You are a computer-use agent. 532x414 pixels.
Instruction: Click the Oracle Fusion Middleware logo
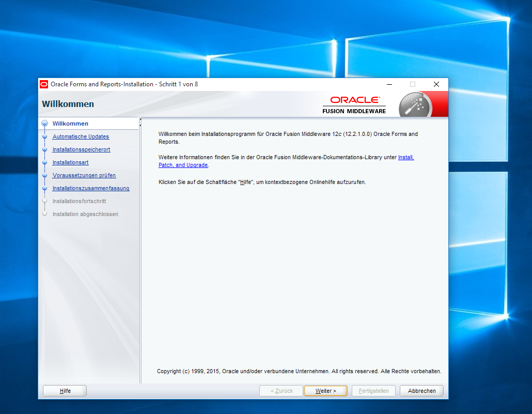tap(354, 105)
